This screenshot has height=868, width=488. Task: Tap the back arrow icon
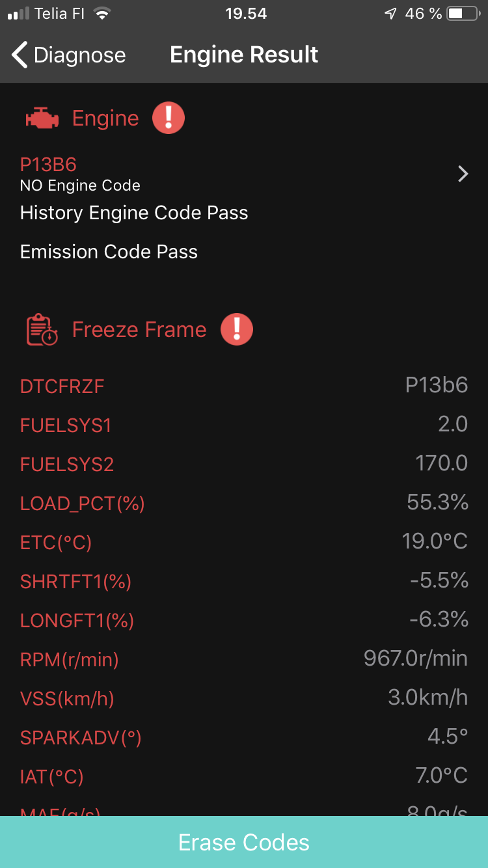point(20,55)
